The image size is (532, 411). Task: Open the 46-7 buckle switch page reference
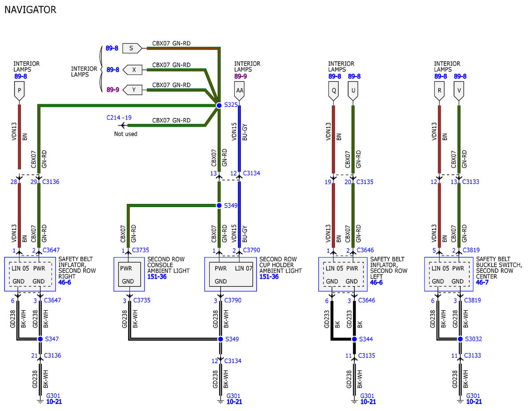483,282
